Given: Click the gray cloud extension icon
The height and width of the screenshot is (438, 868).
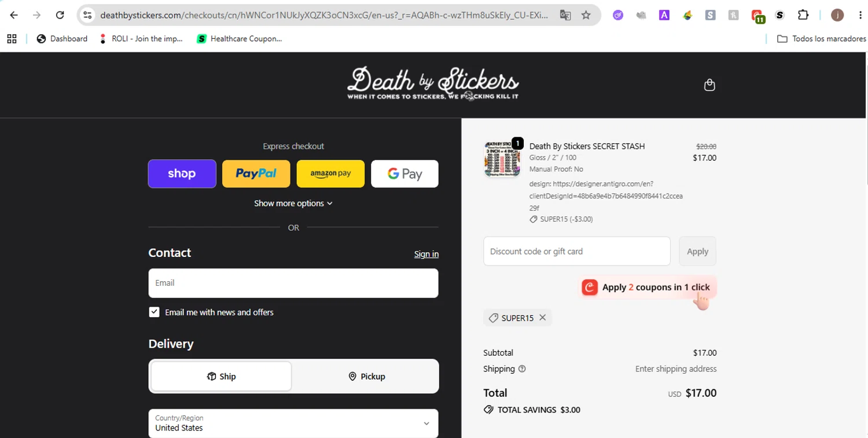Looking at the screenshot, I should coord(641,16).
